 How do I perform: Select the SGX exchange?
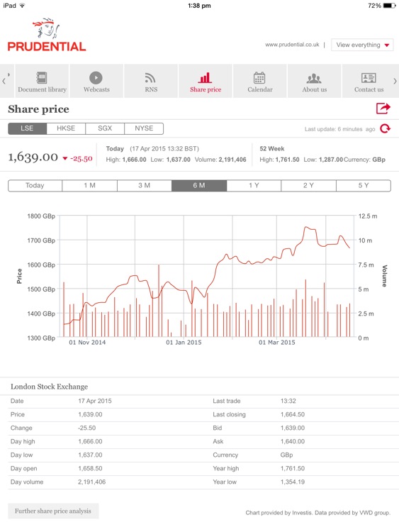(105, 128)
